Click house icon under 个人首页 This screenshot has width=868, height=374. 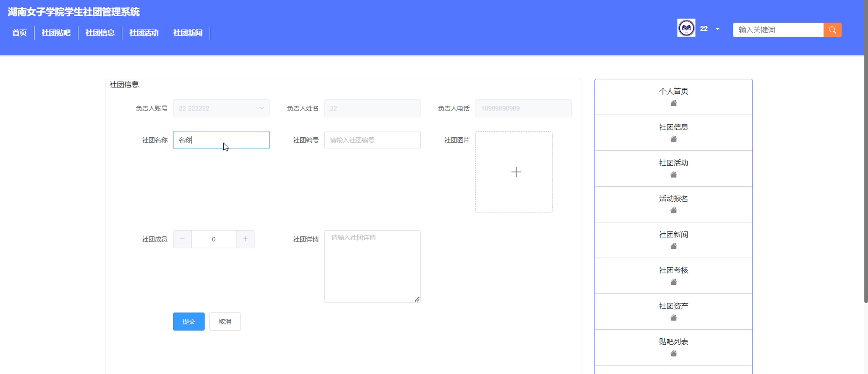pos(674,103)
